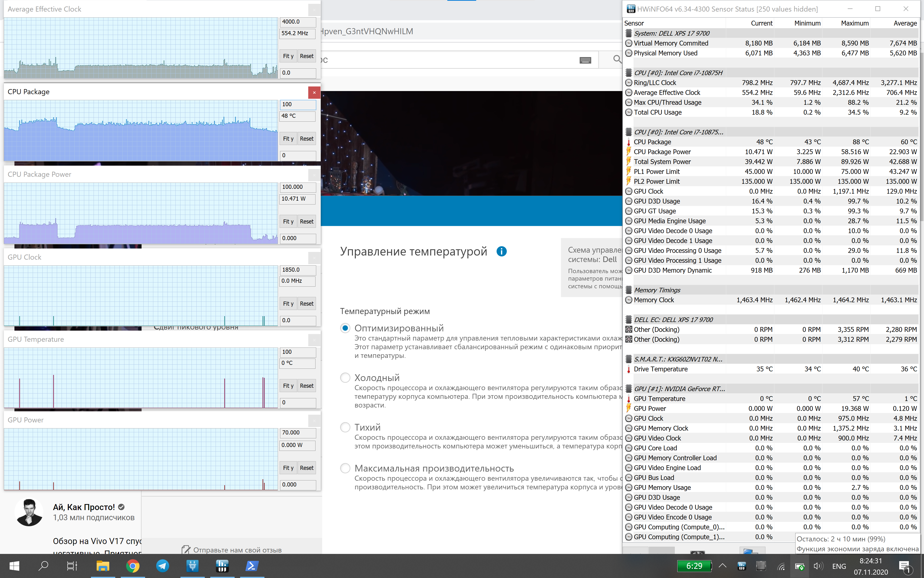Switch to Dell Power Manager taskbar icon

coord(192,566)
